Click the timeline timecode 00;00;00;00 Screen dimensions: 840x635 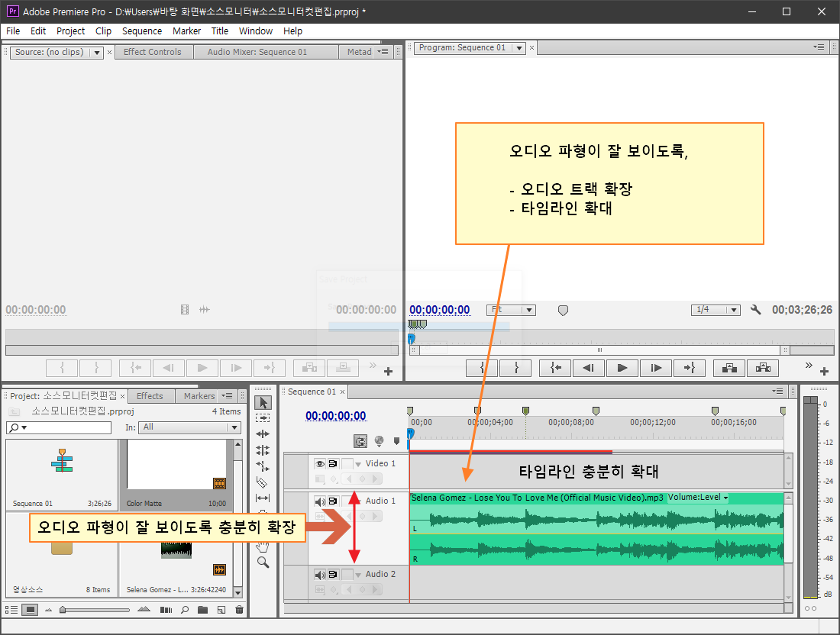click(x=336, y=416)
